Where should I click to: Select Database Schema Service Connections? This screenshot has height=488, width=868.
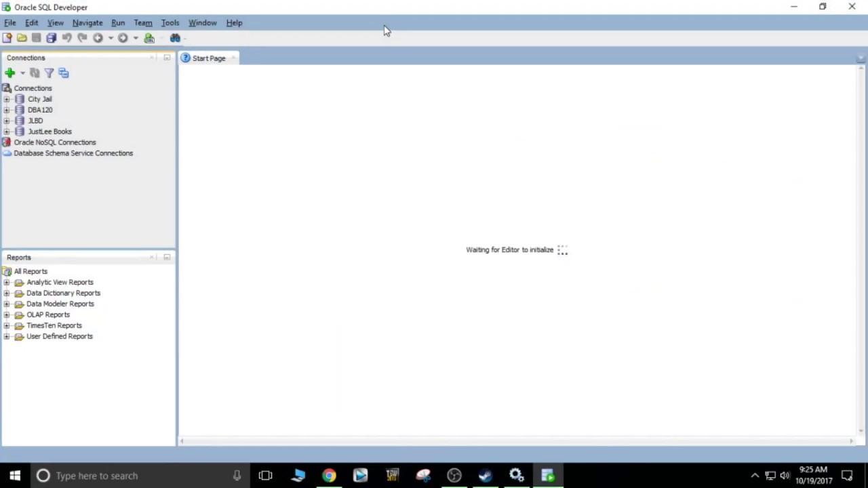pyautogui.click(x=73, y=153)
